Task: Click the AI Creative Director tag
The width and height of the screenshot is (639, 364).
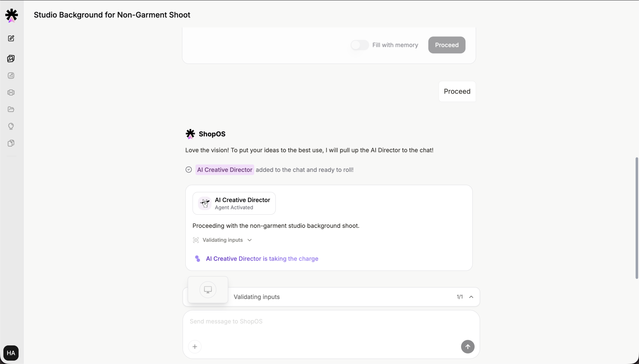Action: coord(224,170)
